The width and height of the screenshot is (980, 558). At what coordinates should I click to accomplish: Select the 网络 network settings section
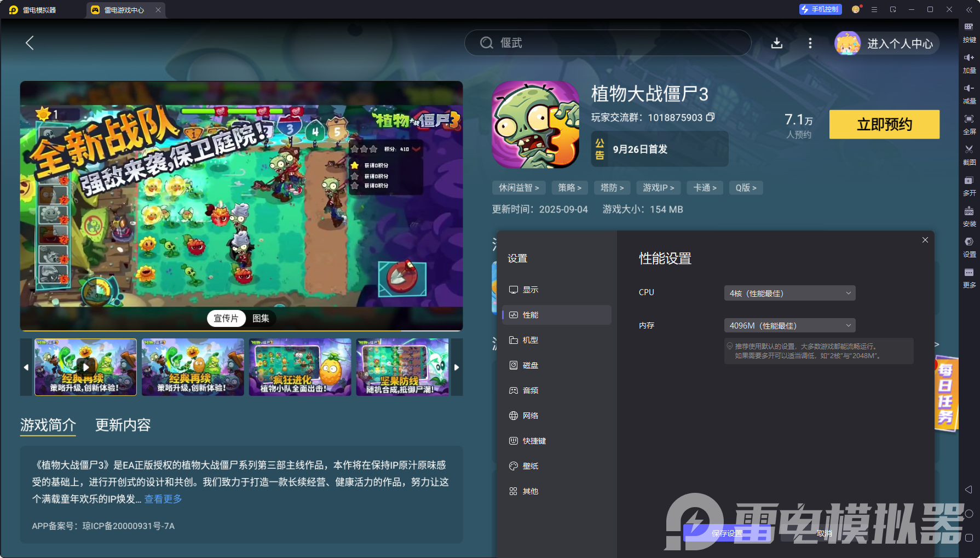tap(557, 416)
